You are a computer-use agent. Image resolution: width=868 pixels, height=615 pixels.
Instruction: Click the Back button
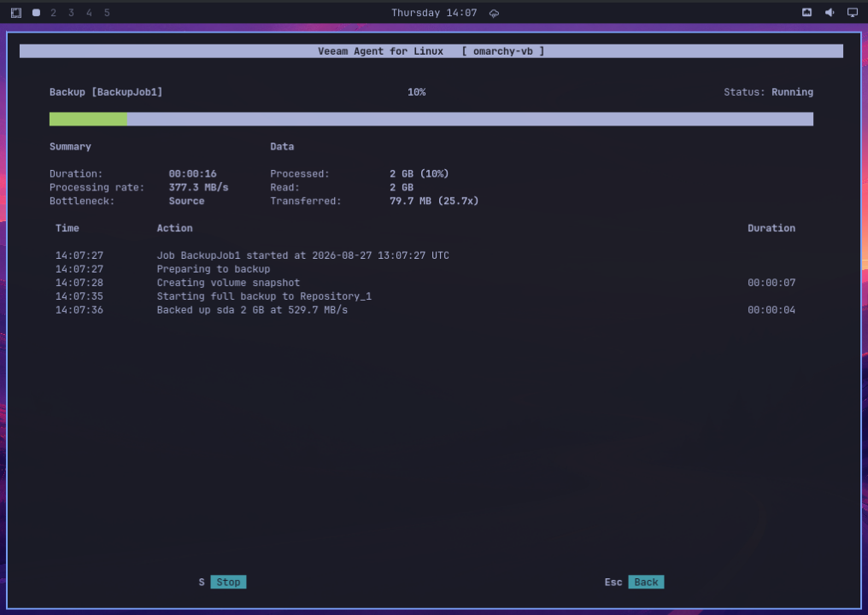pos(646,582)
